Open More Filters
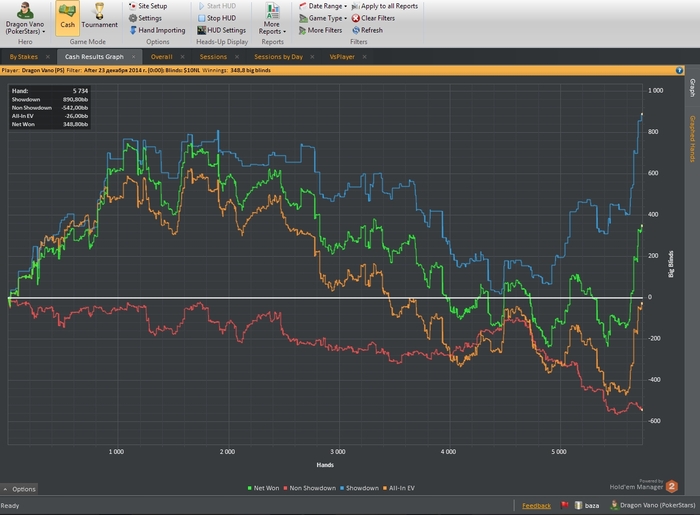 pos(321,30)
